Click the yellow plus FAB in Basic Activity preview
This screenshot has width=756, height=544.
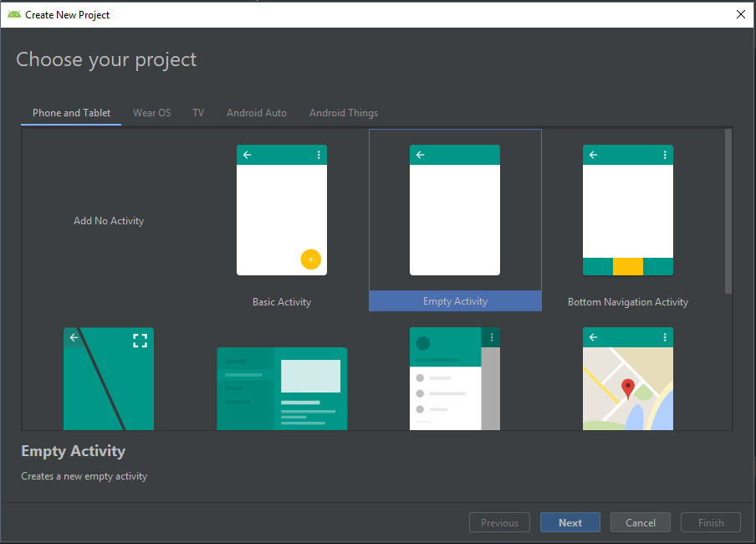click(x=311, y=259)
